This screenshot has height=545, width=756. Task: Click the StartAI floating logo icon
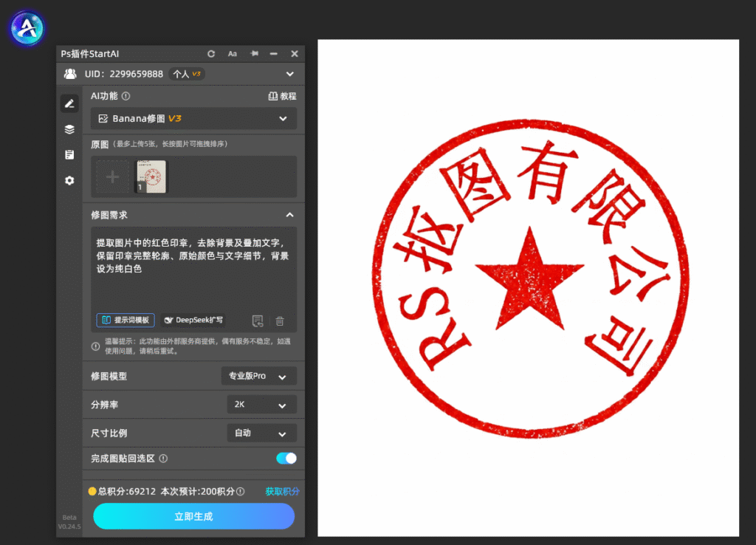27,29
